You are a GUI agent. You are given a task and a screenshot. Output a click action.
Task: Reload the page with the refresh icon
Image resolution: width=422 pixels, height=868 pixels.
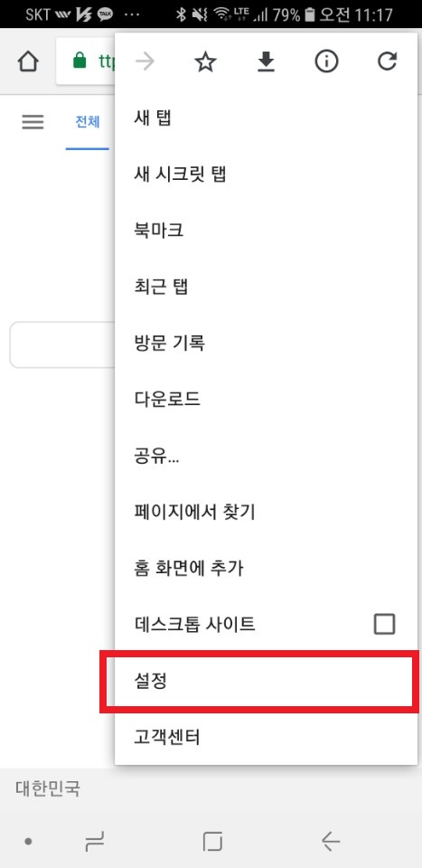387,62
